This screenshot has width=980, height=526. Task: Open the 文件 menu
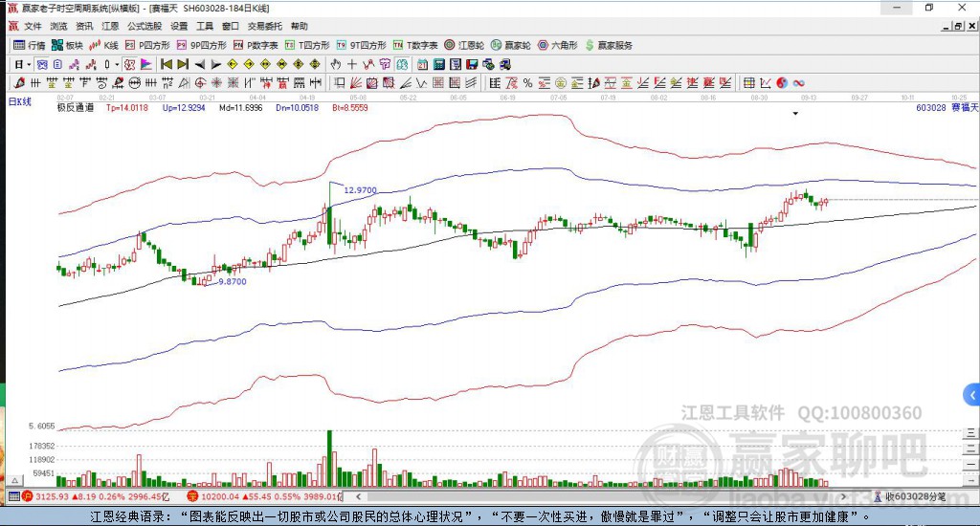coord(33,26)
